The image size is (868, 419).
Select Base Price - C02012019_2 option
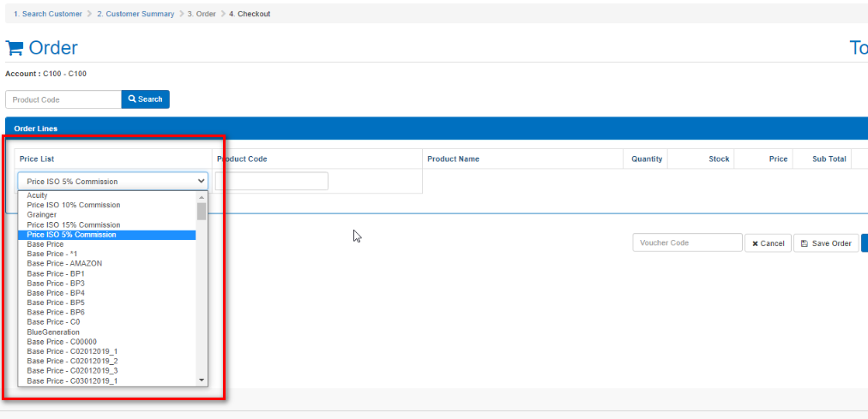[107, 361]
